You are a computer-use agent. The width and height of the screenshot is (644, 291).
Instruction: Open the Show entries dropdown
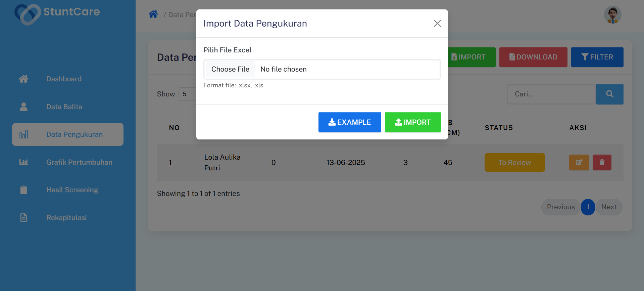pos(188,94)
